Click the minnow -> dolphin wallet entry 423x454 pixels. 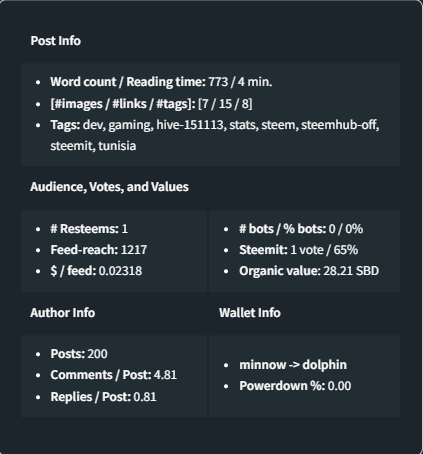[x=293, y=365]
